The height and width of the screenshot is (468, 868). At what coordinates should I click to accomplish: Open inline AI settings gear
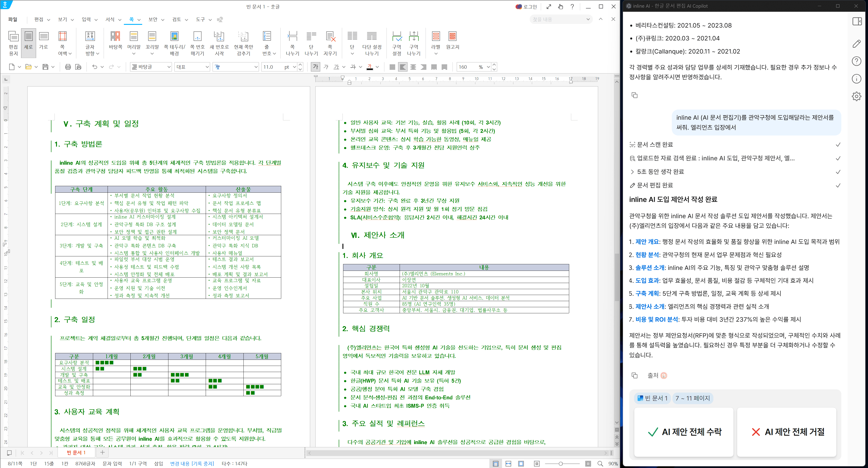(x=856, y=96)
